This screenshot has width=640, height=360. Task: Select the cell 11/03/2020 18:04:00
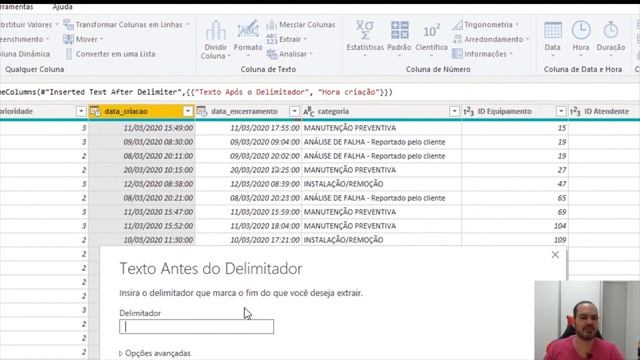pyautogui.click(x=248, y=226)
